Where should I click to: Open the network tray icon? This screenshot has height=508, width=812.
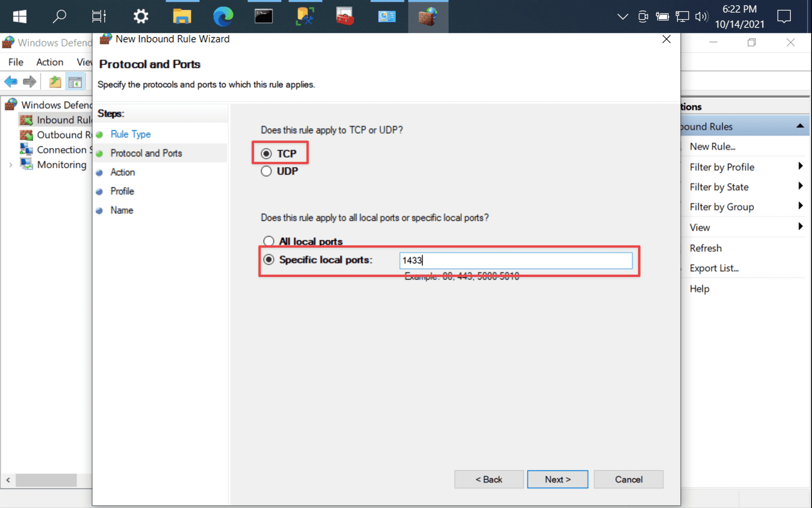click(x=682, y=17)
